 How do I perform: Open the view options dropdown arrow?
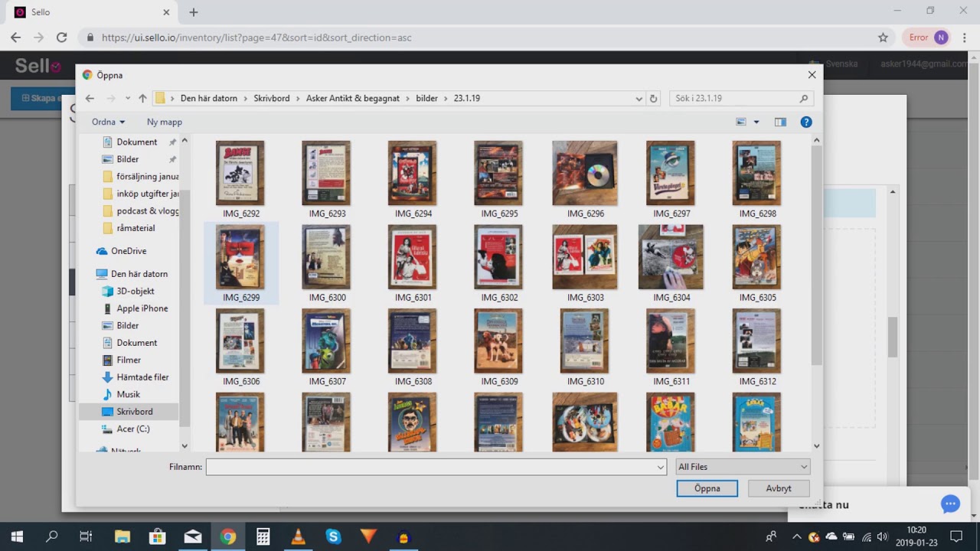pyautogui.click(x=756, y=122)
